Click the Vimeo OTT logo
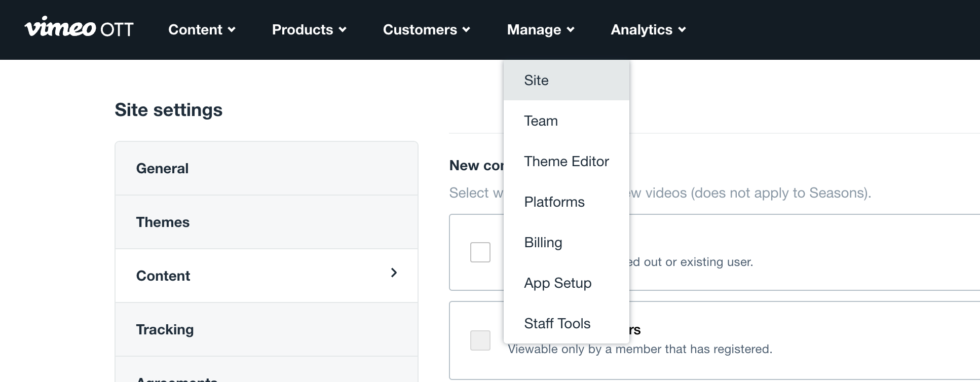Screen dimensions: 980x382 click(79, 28)
